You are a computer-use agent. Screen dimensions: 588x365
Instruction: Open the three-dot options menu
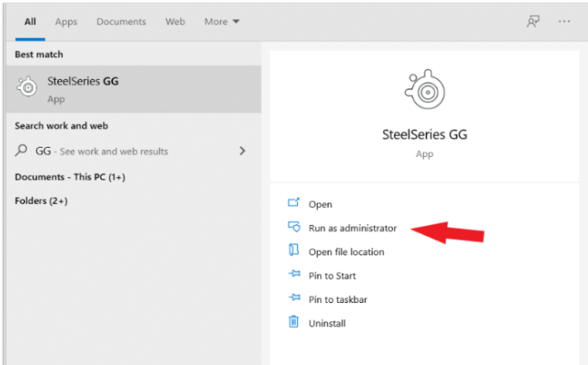(564, 22)
